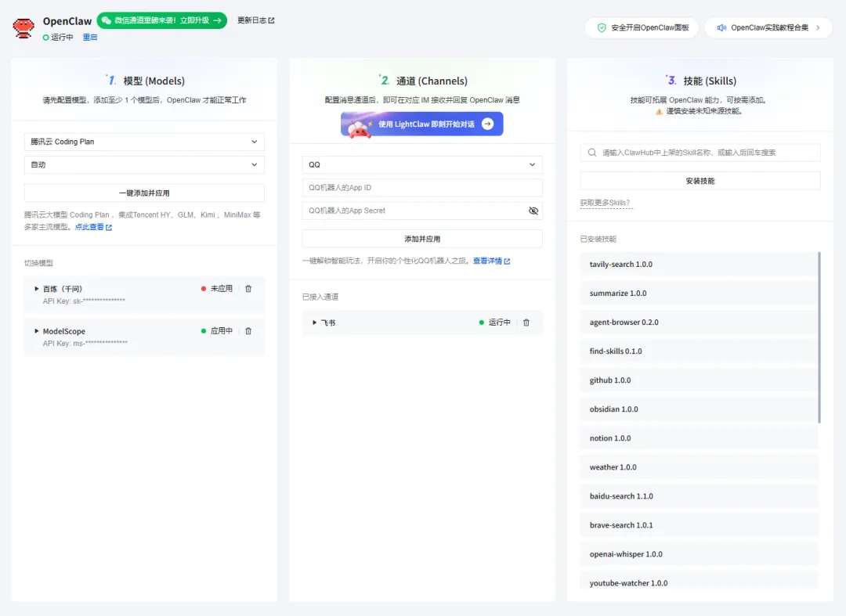This screenshot has height=616, width=846.
Task: Focus the QQ机器人的App ID field
Action: (x=422, y=188)
